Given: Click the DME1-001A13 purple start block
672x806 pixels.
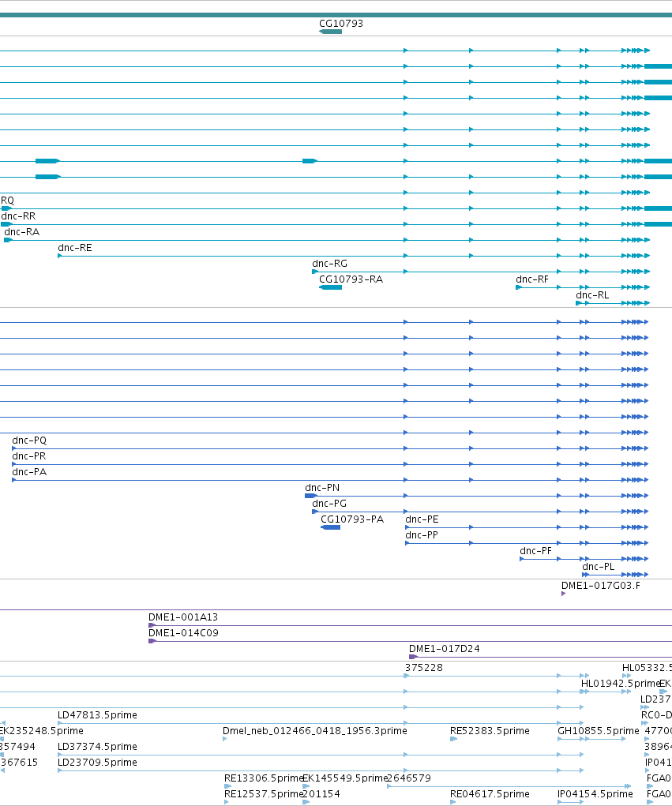Looking at the screenshot, I should pos(152,625).
